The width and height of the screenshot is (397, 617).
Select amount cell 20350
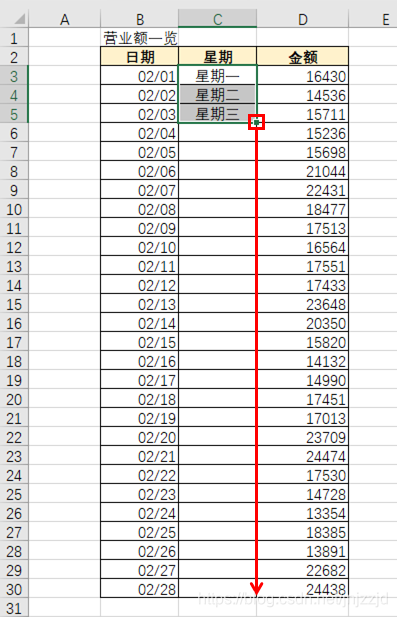click(x=303, y=323)
